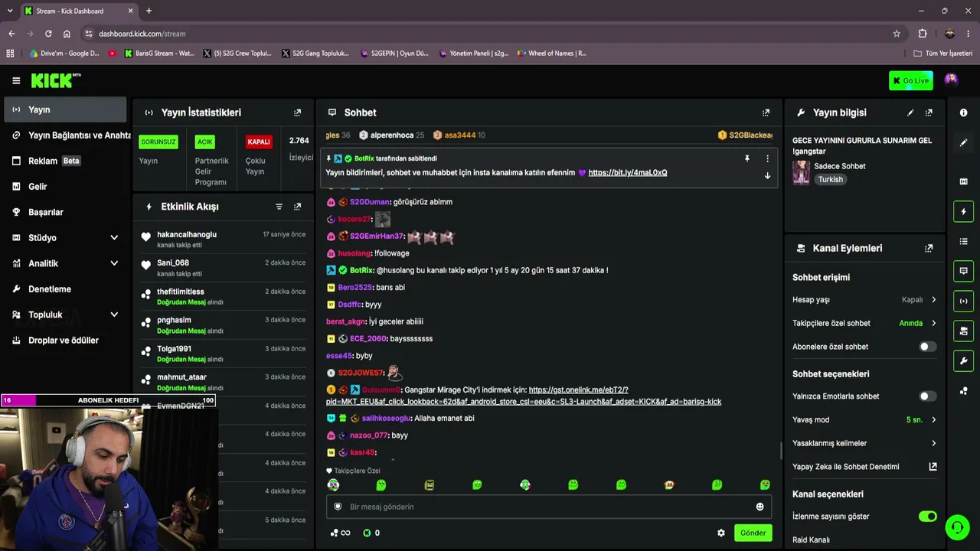This screenshot has height=551, width=980.
Task: Open the hamburger menu beside the Kick logo
Action: pyautogui.click(x=16, y=80)
